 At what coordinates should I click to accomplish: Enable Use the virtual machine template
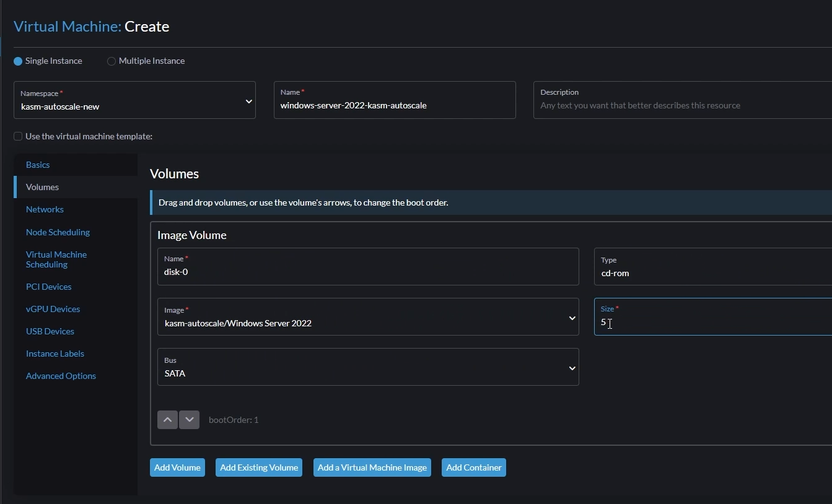[18, 136]
